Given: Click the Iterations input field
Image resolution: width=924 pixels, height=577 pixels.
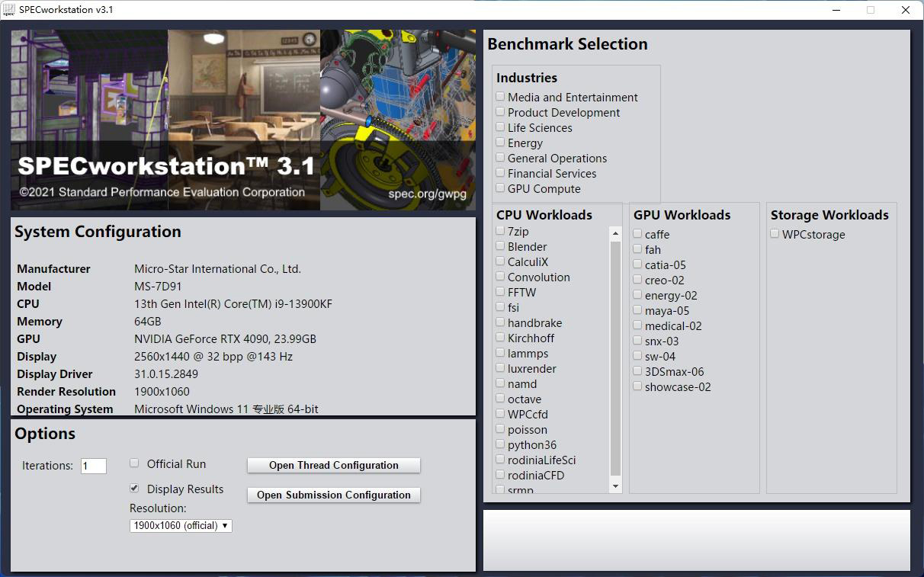Looking at the screenshot, I should pos(94,466).
